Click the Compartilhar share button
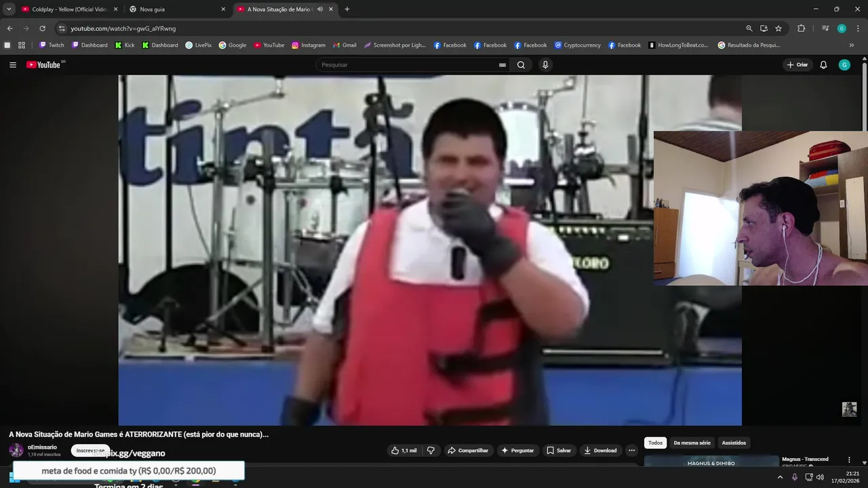 pyautogui.click(x=467, y=451)
